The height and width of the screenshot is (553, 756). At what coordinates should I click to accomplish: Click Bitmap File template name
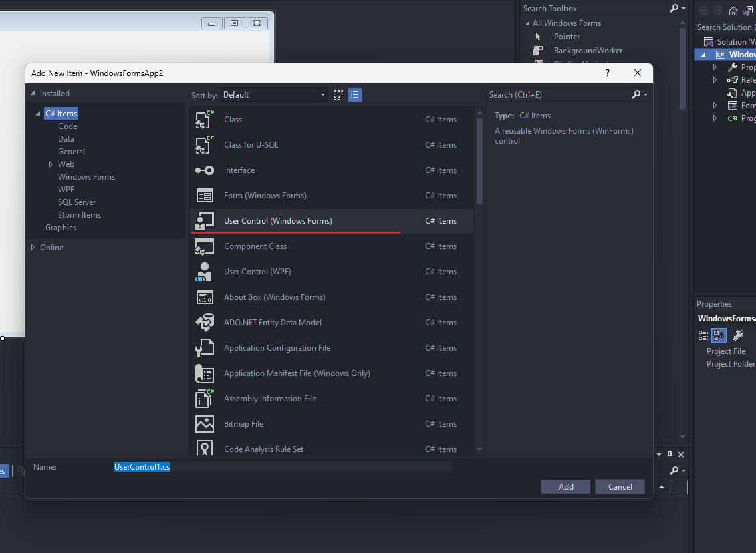pos(243,424)
